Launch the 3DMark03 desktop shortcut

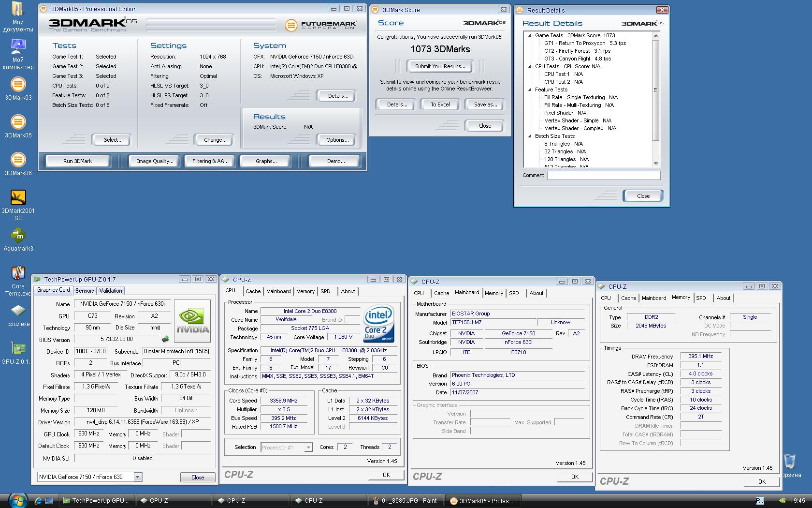(18, 89)
